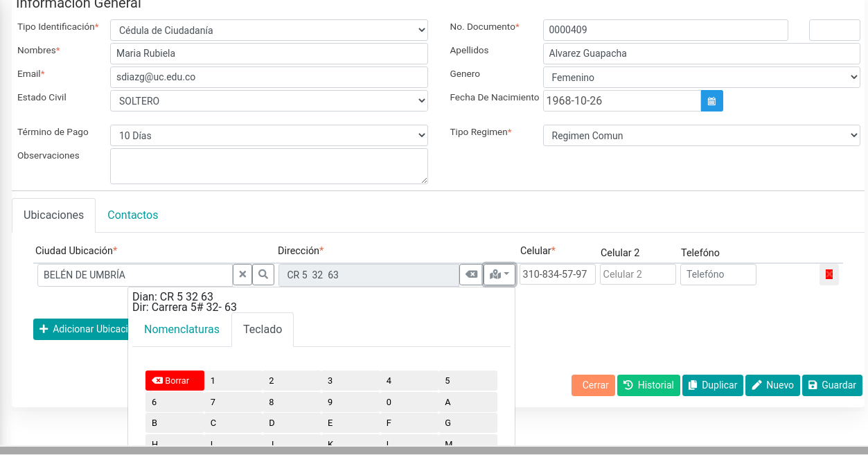This screenshot has width=868, height=455.
Task: Expand the Estado Civil dropdown
Action: [x=269, y=101]
